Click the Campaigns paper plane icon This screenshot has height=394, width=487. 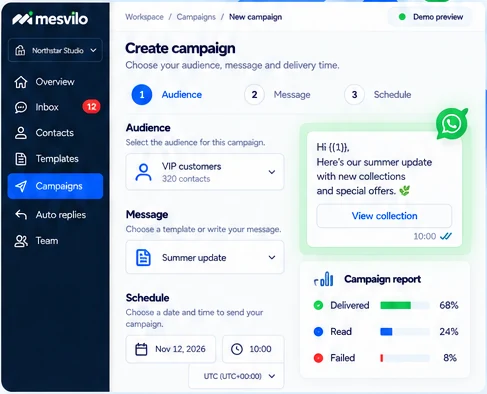21,186
